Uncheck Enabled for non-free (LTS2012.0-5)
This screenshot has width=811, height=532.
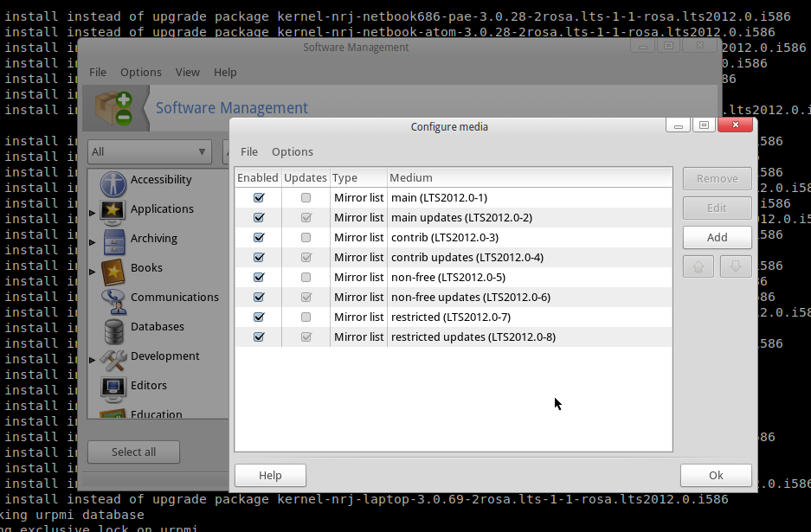click(x=259, y=278)
